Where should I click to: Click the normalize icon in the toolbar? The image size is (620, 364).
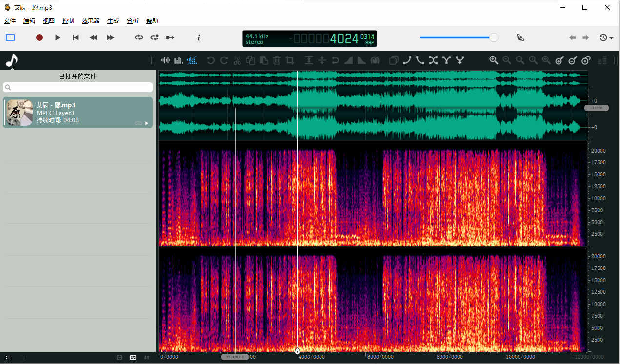click(x=309, y=60)
